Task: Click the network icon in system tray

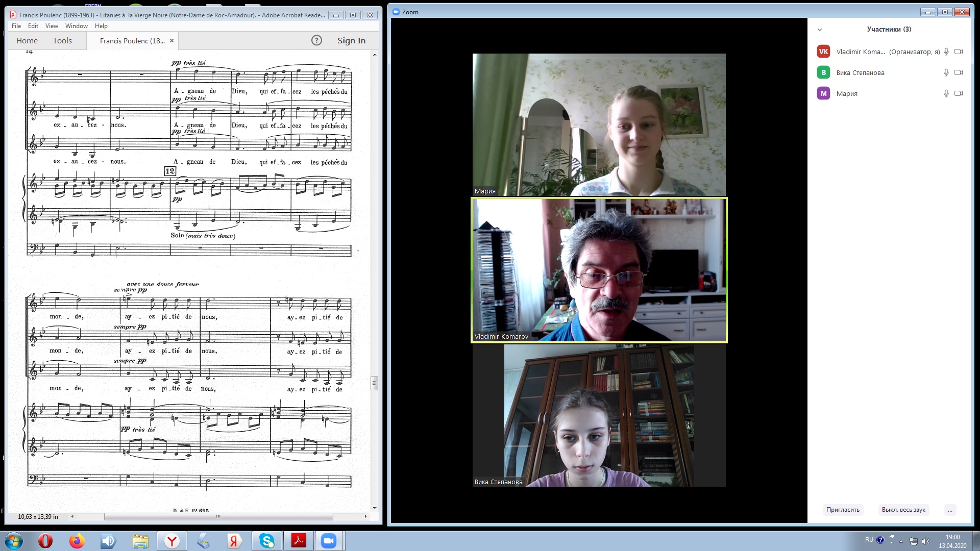Action: pos(914,541)
